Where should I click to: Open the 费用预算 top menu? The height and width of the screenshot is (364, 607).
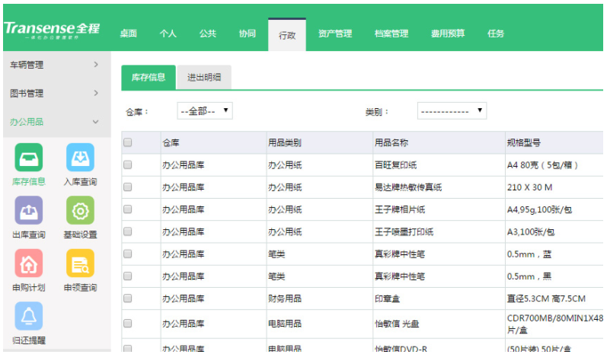click(x=448, y=34)
